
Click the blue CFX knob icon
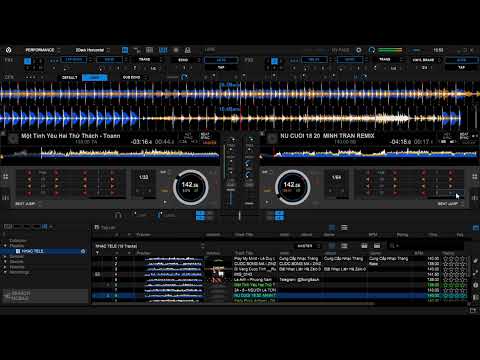pos(184,77)
